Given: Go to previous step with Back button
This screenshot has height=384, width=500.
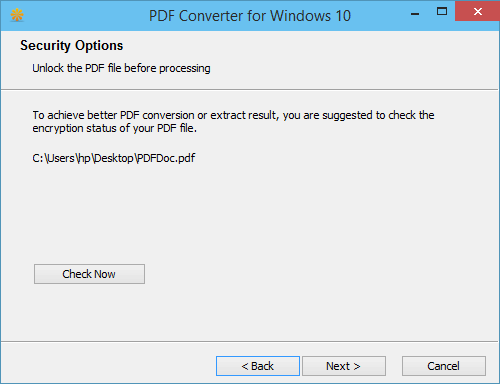Looking at the screenshot, I should point(258,366).
